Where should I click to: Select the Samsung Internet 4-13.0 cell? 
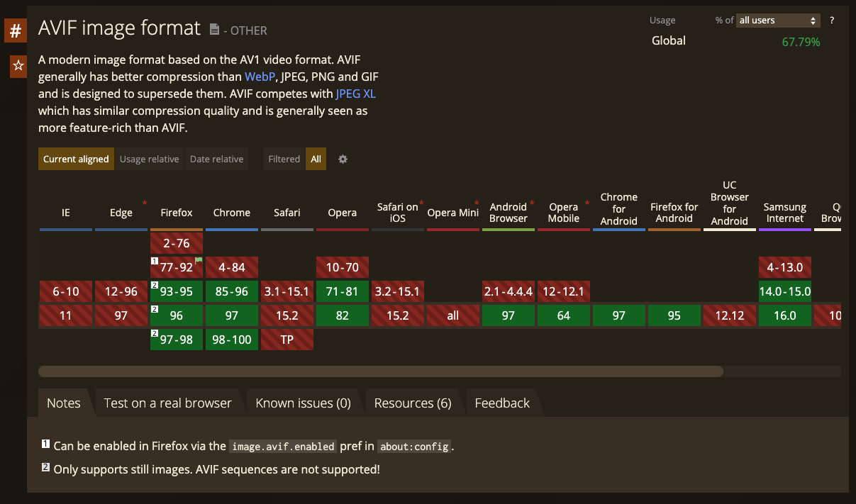tap(785, 268)
